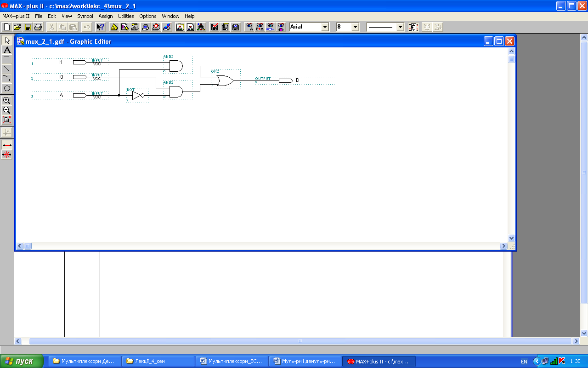
Task: Select the Arc tool
Action: point(7,79)
